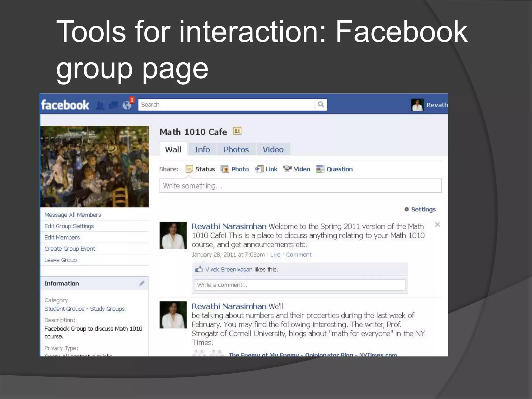
Task: Click the pencil edit icon in Information
Action: pos(142,283)
